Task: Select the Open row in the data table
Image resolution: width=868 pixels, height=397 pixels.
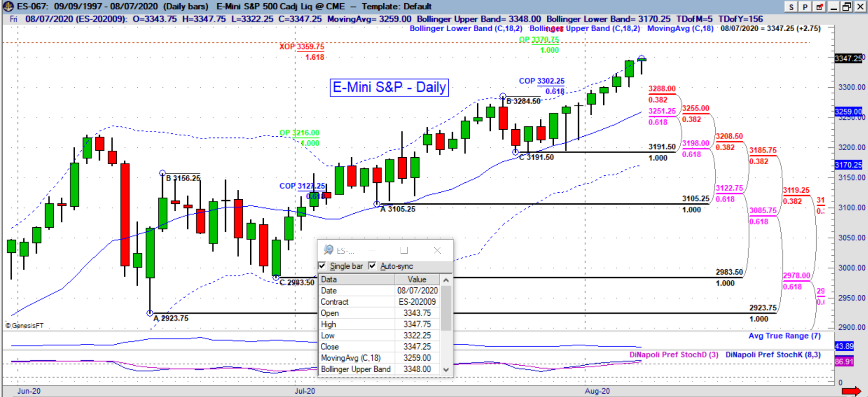Action: [x=379, y=313]
